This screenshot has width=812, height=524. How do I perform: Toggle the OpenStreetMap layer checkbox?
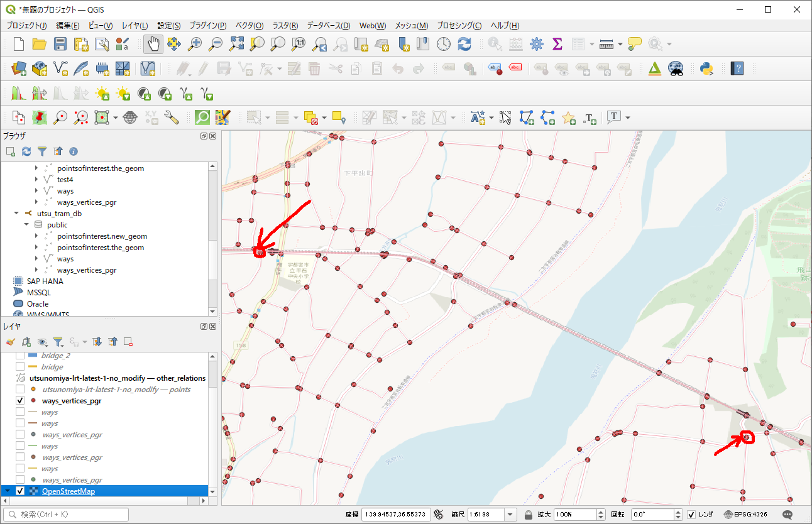20,491
